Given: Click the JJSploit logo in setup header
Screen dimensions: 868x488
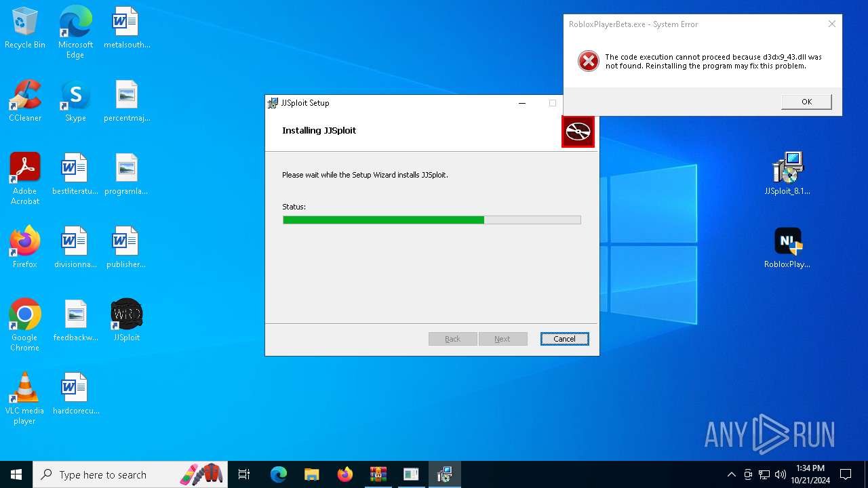Looking at the screenshot, I should click(578, 131).
